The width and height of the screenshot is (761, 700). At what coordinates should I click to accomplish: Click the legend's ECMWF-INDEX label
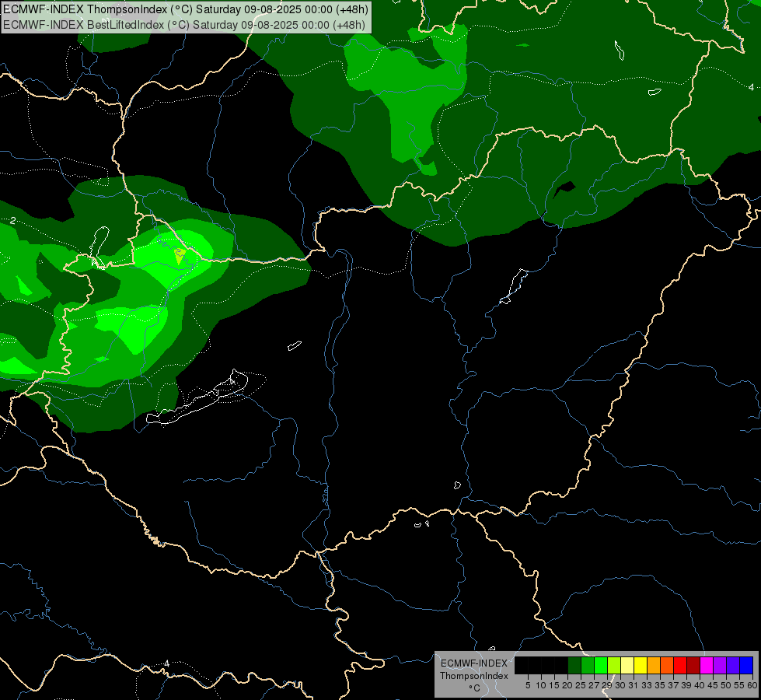[x=474, y=663]
